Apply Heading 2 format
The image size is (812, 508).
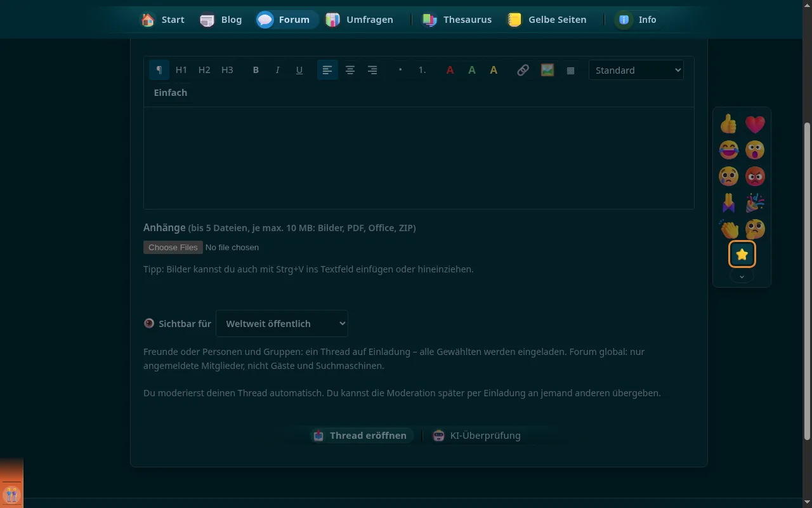(x=204, y=70)
